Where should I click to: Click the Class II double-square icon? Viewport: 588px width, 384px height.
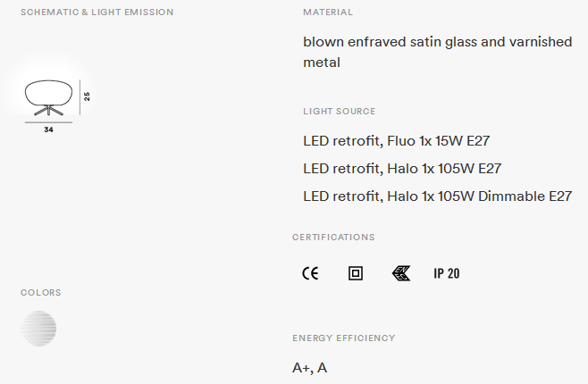click(x=356, y=273)
